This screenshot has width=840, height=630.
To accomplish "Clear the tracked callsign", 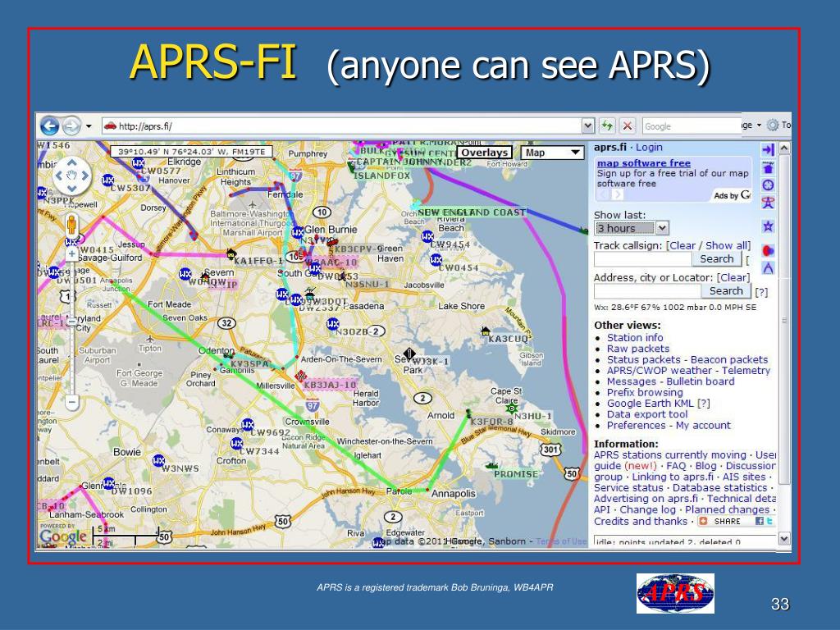I will (682, 245).
